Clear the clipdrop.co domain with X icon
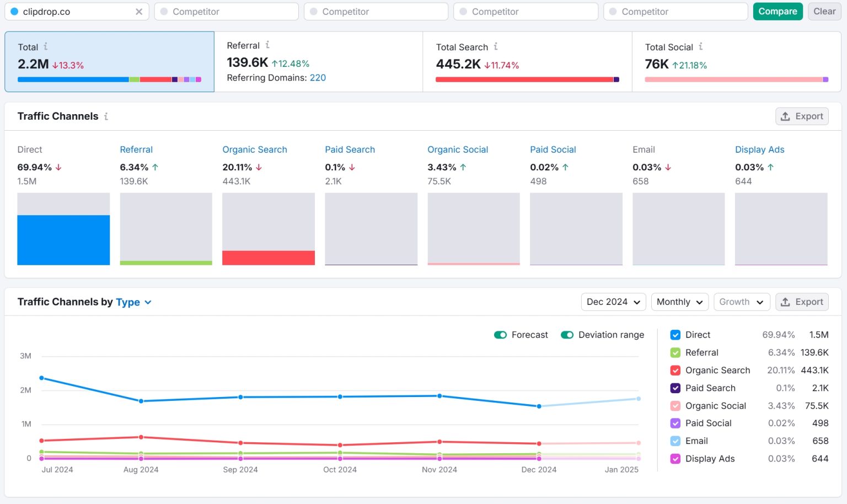 (139, 12)
